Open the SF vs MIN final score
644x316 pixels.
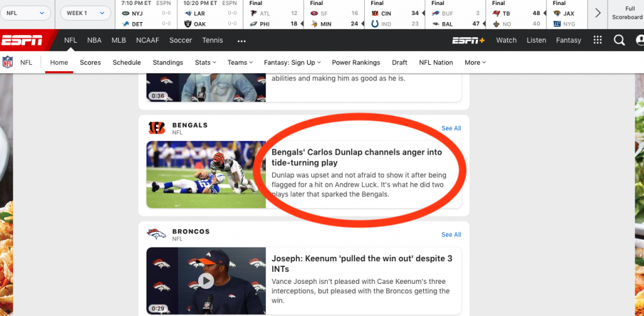(x=335, y=14)
